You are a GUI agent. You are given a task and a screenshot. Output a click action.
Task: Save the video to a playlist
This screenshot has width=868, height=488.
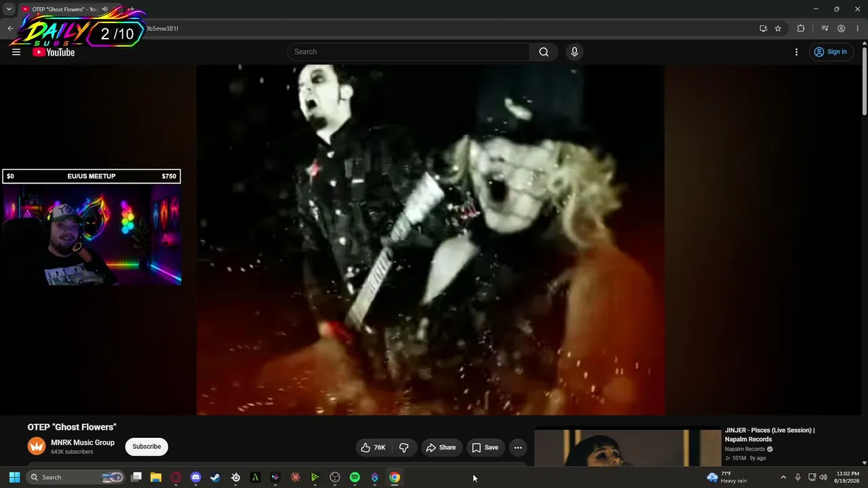(485, 447)
